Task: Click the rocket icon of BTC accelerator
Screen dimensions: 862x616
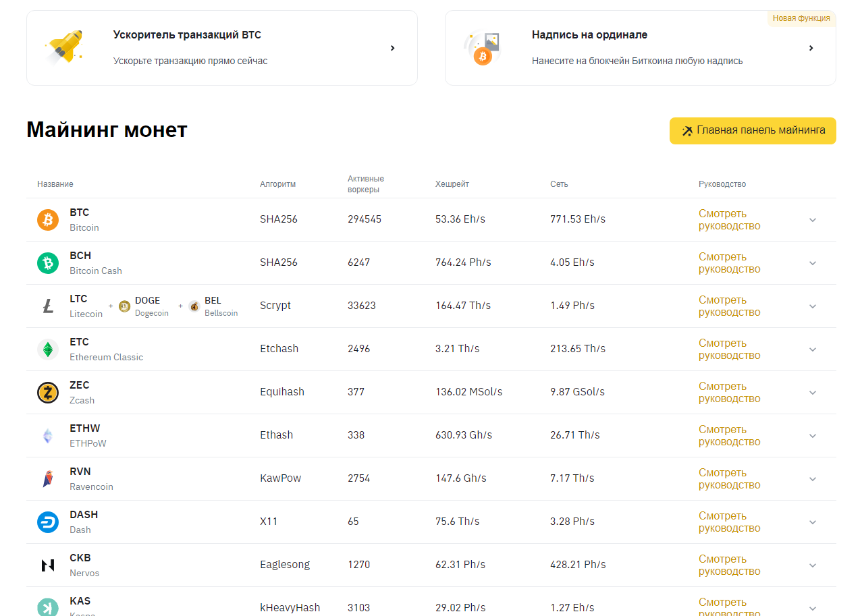Action: click(x=65, y=47)
